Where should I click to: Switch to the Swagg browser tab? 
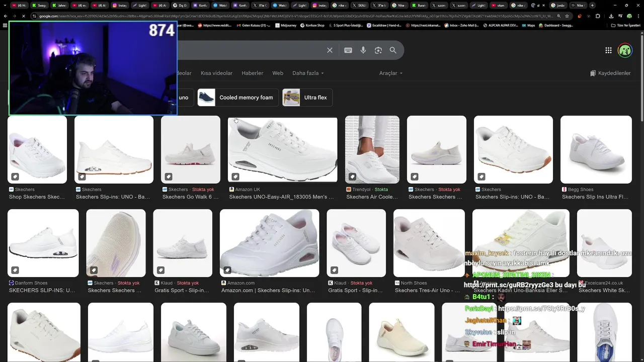pos(39,5)
